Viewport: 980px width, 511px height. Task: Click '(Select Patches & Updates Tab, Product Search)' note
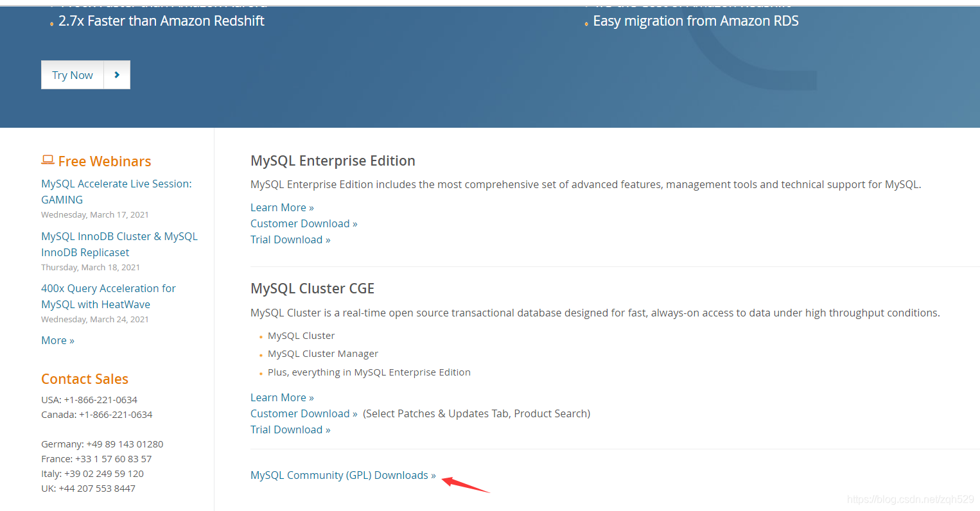click(477, 413)
